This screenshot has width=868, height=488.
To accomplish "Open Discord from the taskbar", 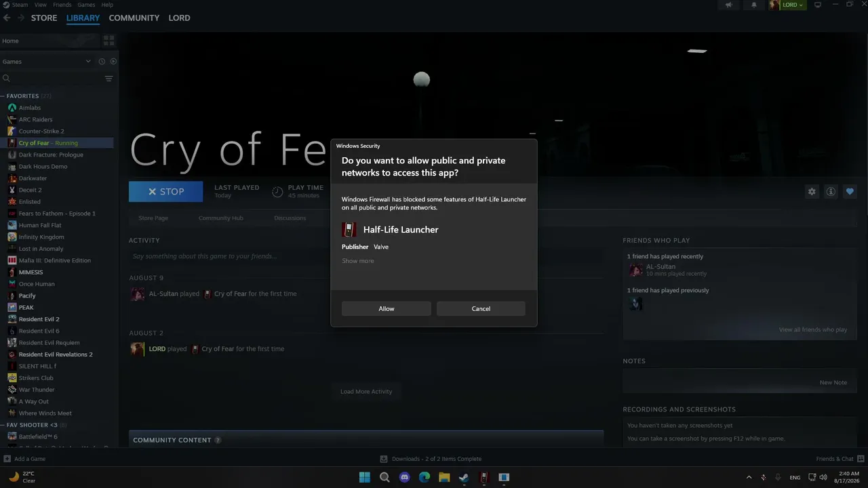I will pos(405,477).
